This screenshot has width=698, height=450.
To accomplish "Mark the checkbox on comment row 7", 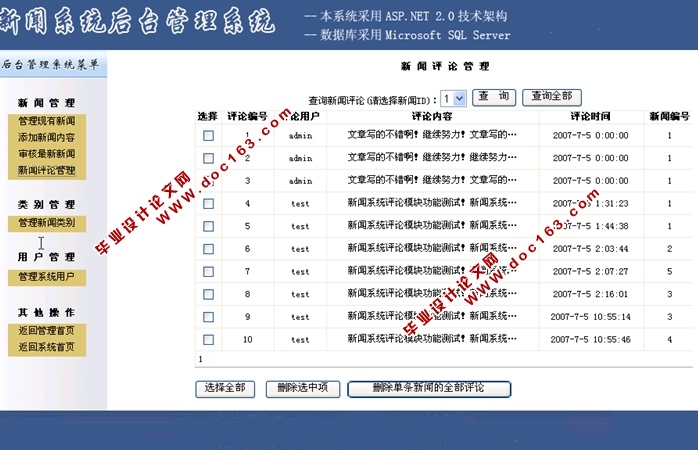I will [x=208, y=272].
